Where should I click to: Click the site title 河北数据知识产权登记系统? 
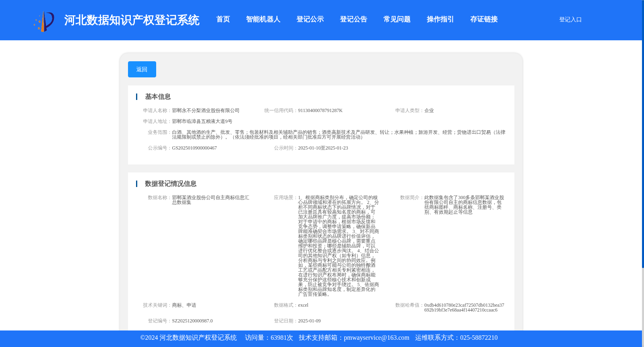point(132,20)
